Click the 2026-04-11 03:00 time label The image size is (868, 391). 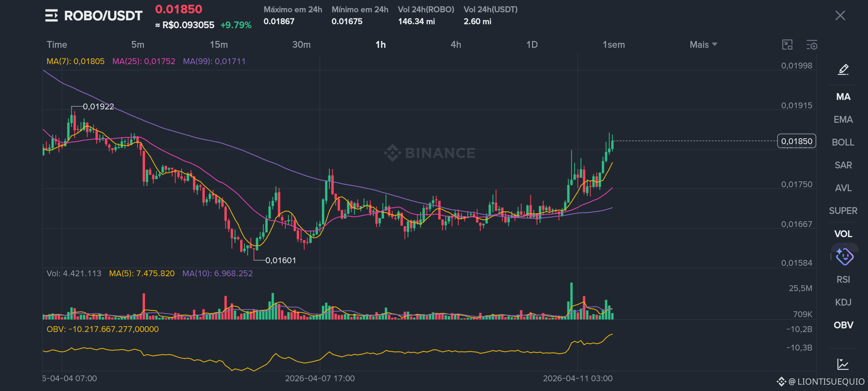click(x=578, y=378)
